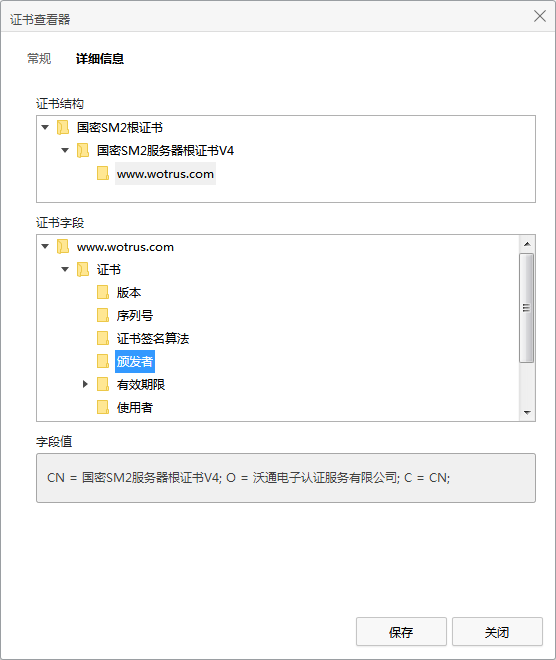Screen dimensions: 556x660
Task: Collapse the 国密SM2服务器根证书V4 node
Action: 65,150
